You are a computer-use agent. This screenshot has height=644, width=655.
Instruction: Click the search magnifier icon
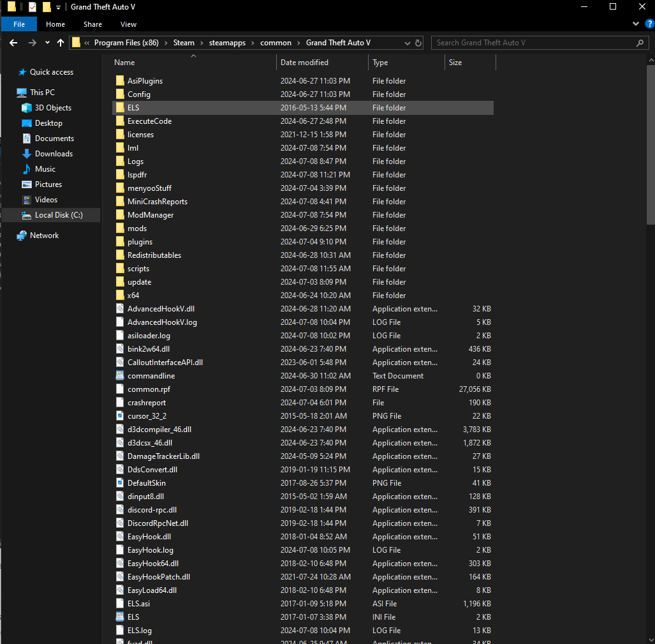click(x=640, y=43)
